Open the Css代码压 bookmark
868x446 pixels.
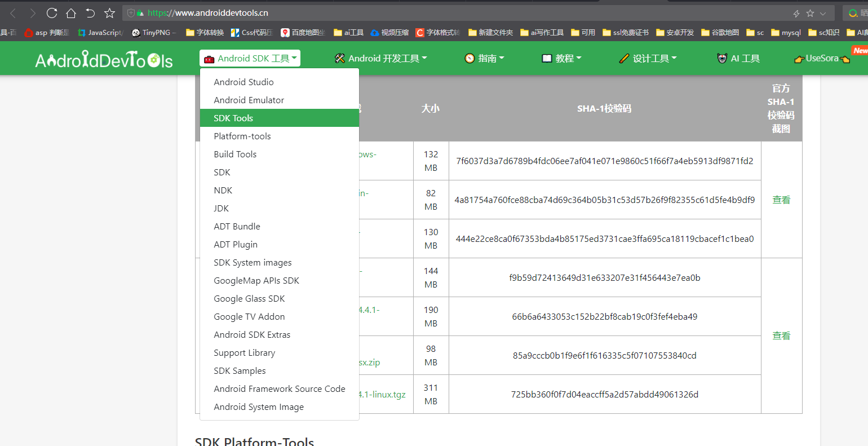click(252, 33)
